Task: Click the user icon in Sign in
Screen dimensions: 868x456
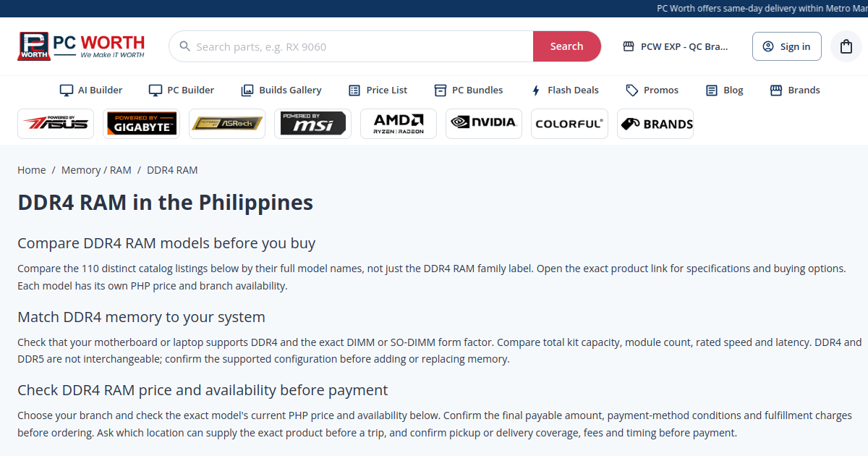Action: pyautogui.click(x=768, y=46)
